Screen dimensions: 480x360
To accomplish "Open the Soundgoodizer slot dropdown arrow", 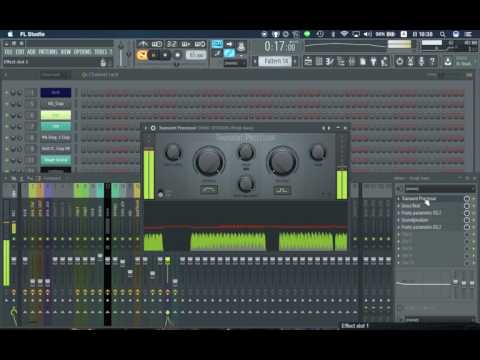I will pyautogui.click(x=399, y=220).
